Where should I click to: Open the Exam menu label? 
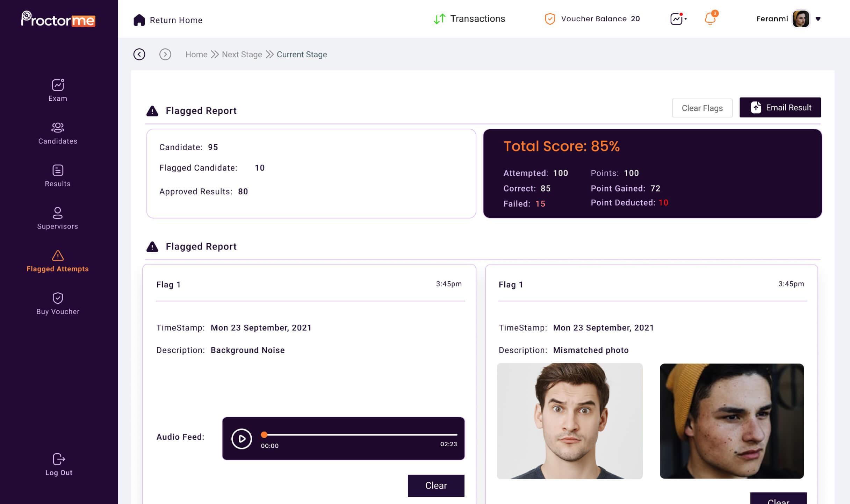point(58,99)
